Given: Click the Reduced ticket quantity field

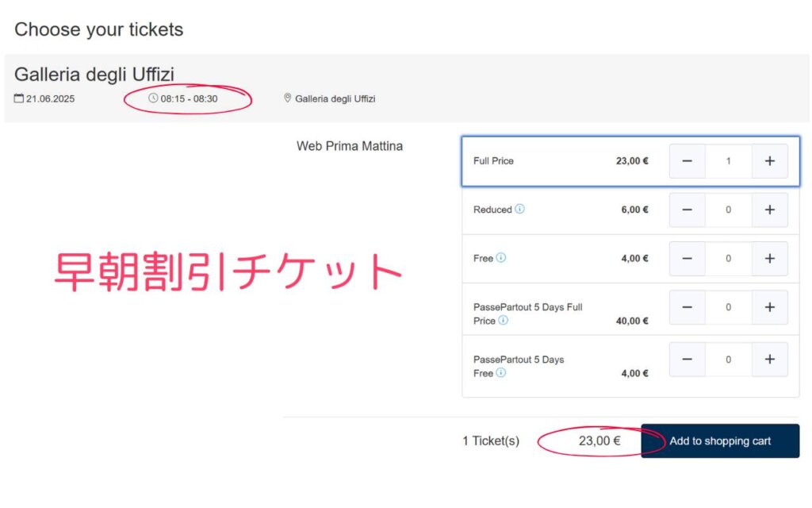Looking at the screenshot, I should pos(728,210).
